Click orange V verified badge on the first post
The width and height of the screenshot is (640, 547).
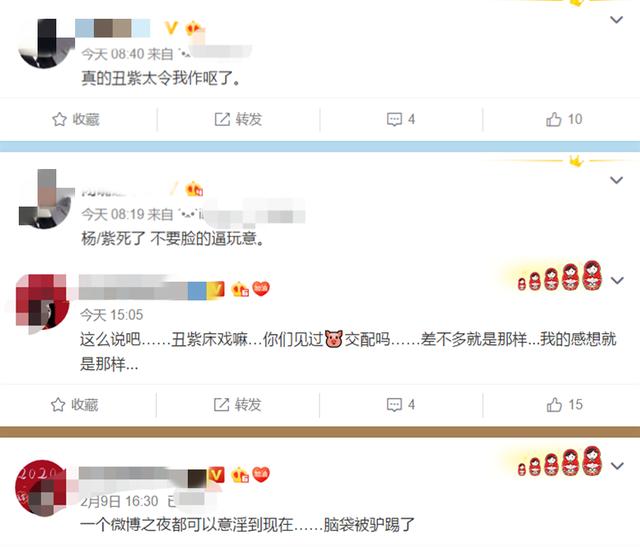click(x=171, y=28)
